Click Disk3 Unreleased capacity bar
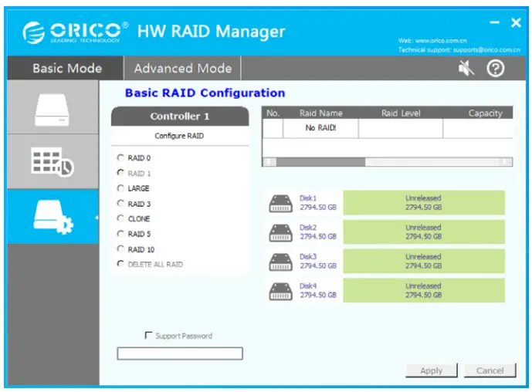Screen dimensions: 532x392 [x=424, y=261]
